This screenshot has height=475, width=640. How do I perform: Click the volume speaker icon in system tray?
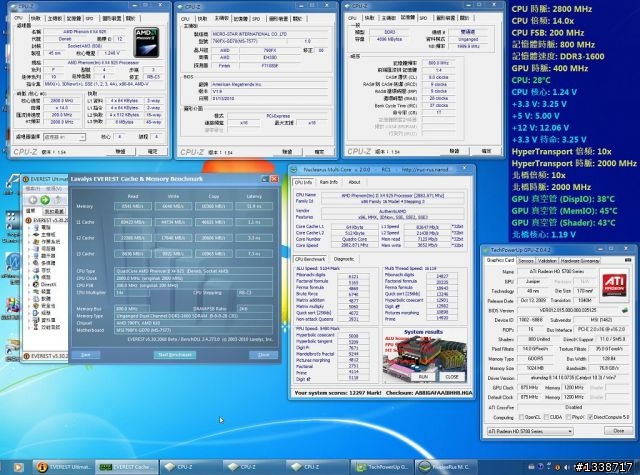tap(567, 467)
